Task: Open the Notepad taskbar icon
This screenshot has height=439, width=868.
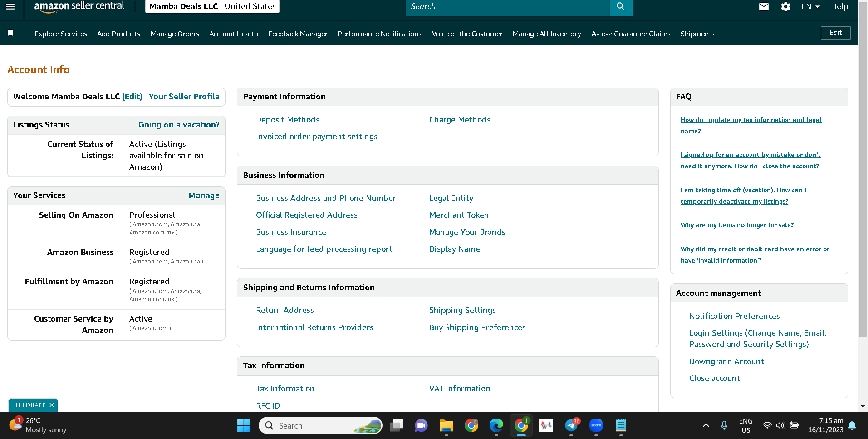Action: coord(621,425)
